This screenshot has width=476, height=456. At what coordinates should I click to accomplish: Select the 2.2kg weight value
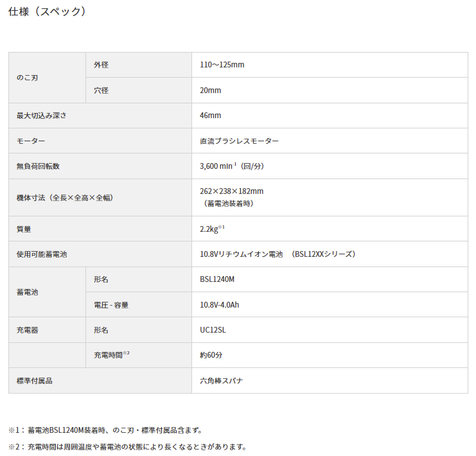(212, 229)
